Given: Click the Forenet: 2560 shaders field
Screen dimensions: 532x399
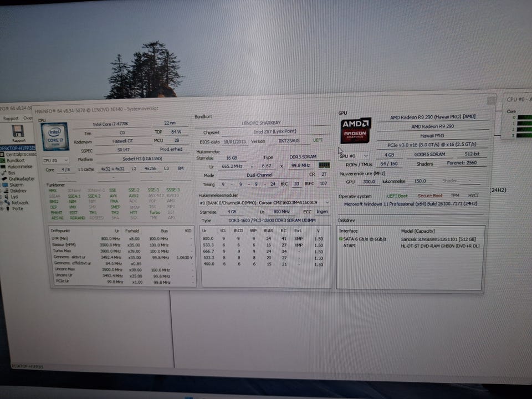Looking at the screenshot, I should [x=462, y=163].
